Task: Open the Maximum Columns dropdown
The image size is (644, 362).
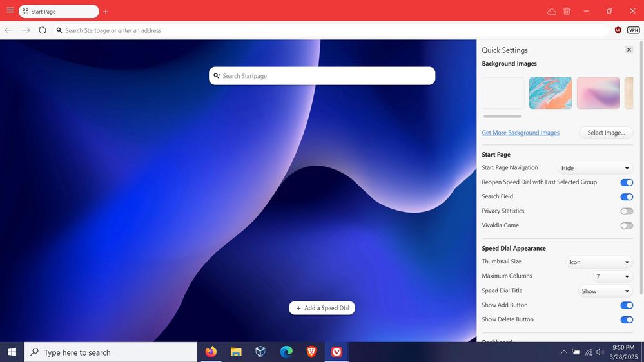Action: pos(612,276)
